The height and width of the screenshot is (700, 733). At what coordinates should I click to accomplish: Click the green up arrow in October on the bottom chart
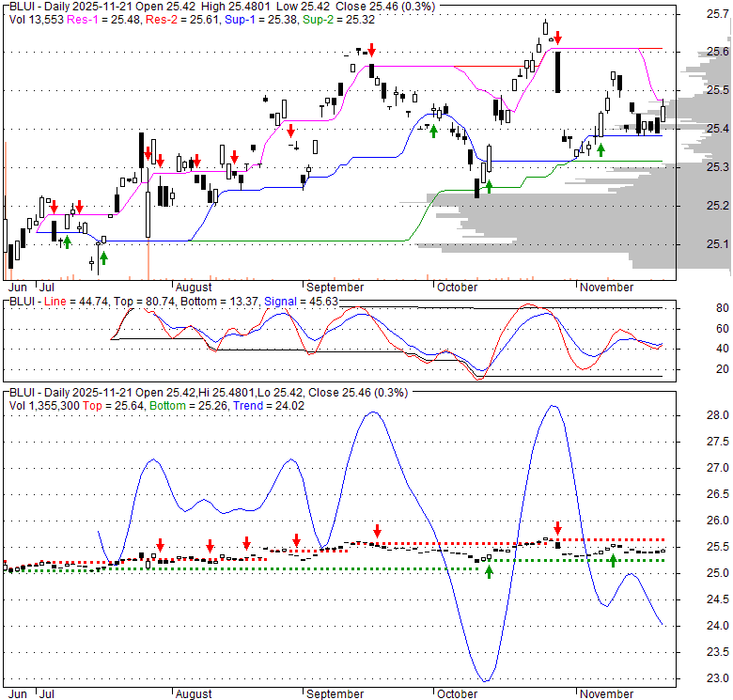pos(489,571)
